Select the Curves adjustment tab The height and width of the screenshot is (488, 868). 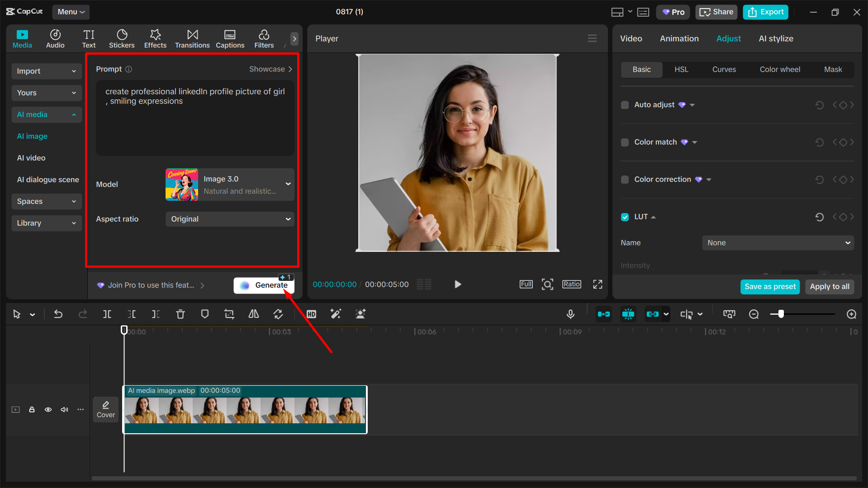pyautogui.click(x=724, y=69)
